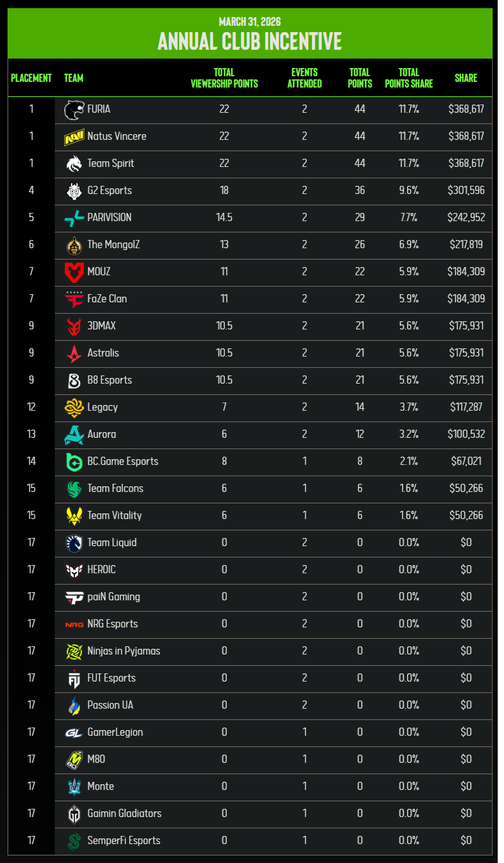The width and height of the screenshot is (504, 863).
Task: Click the Team Vitality bee logo
Action: [x=74, y=516]
